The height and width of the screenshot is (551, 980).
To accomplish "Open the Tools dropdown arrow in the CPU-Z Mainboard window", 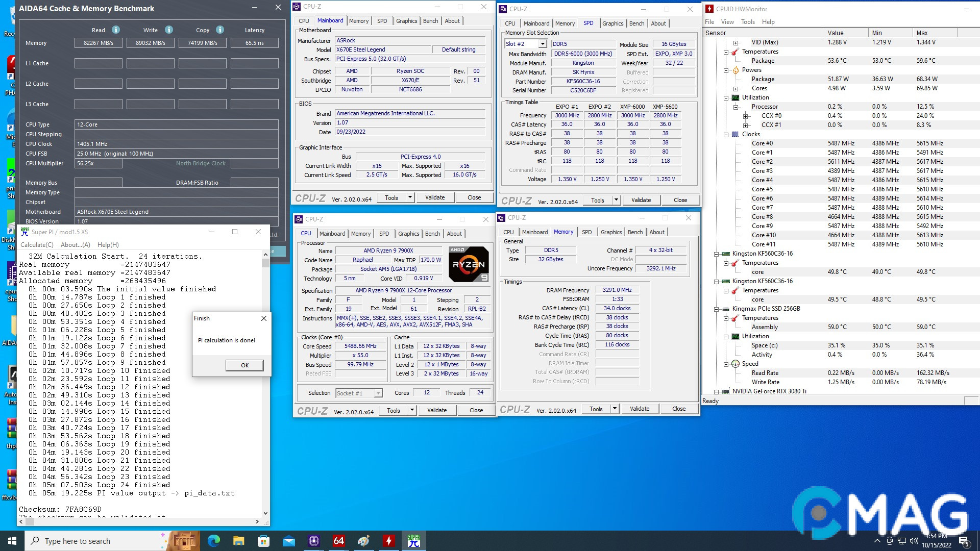I will click(x=409, y=197).
